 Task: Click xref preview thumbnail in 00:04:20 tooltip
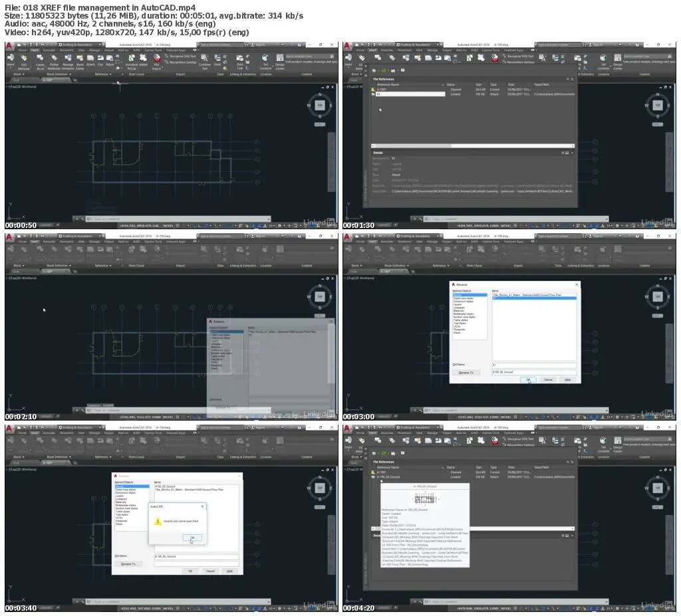425,499
